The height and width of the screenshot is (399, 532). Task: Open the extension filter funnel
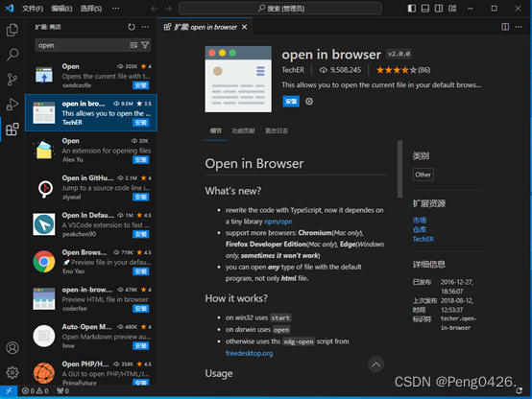145,45
